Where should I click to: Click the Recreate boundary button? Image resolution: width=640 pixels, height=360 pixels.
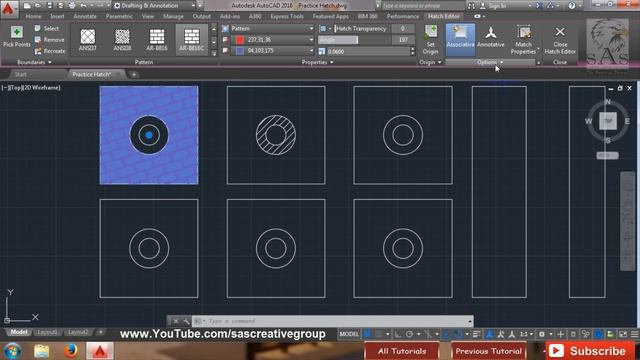tap(50, 51)
